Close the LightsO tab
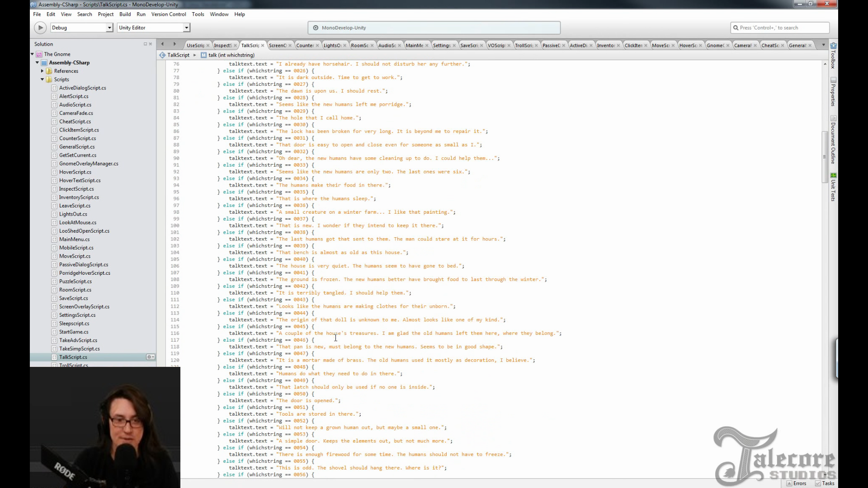The image size is (868, 488). pos(344,45)
